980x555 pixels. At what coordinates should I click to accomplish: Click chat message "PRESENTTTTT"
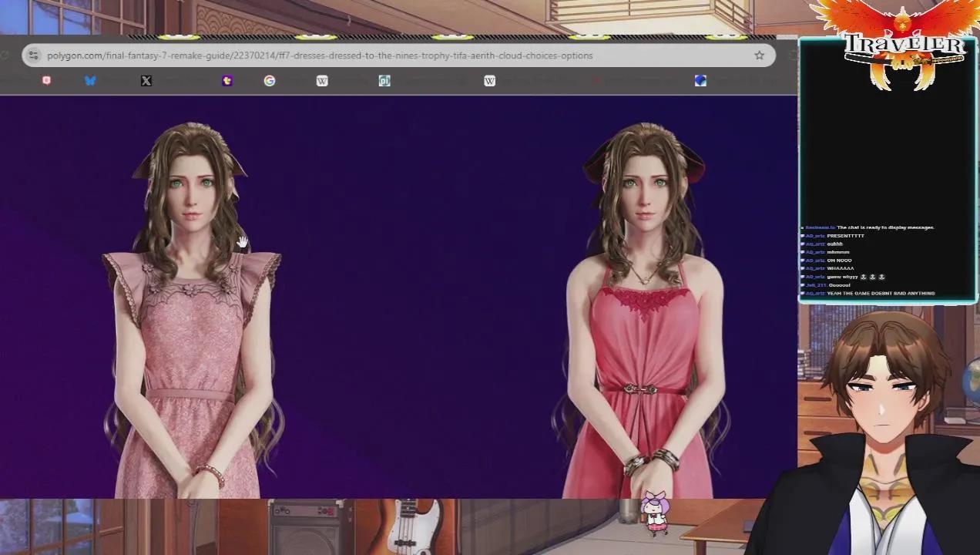point(845,236)
